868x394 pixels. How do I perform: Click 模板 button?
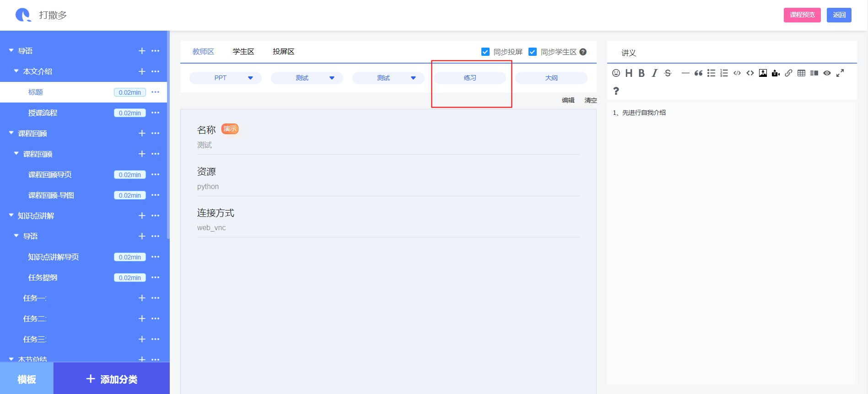(x=27, y=379)
